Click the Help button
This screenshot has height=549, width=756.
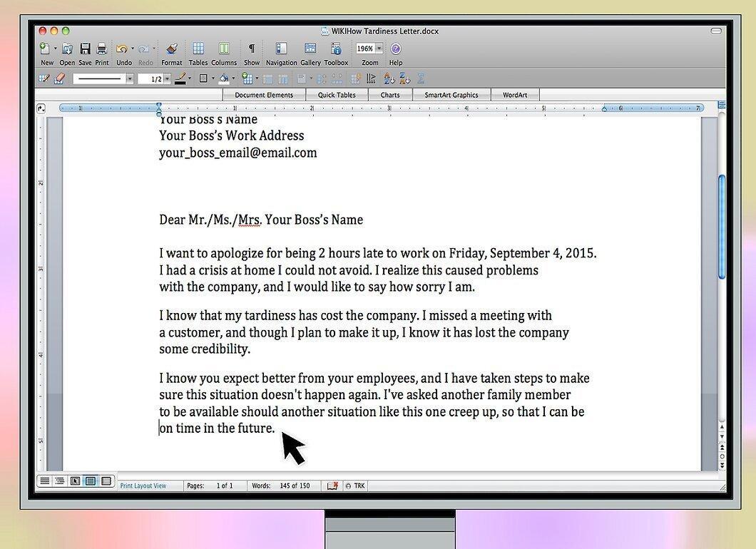(x=395, y=48)
